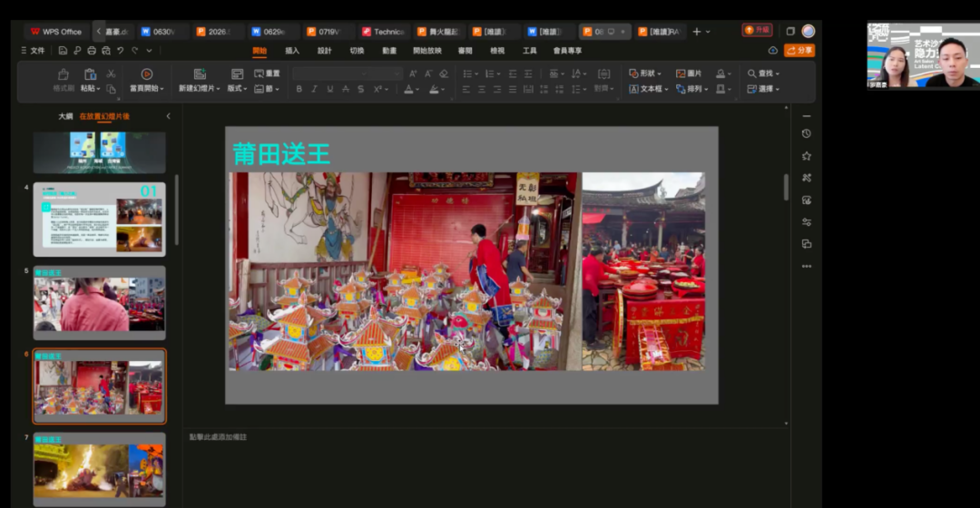Undo the last action

120,51
